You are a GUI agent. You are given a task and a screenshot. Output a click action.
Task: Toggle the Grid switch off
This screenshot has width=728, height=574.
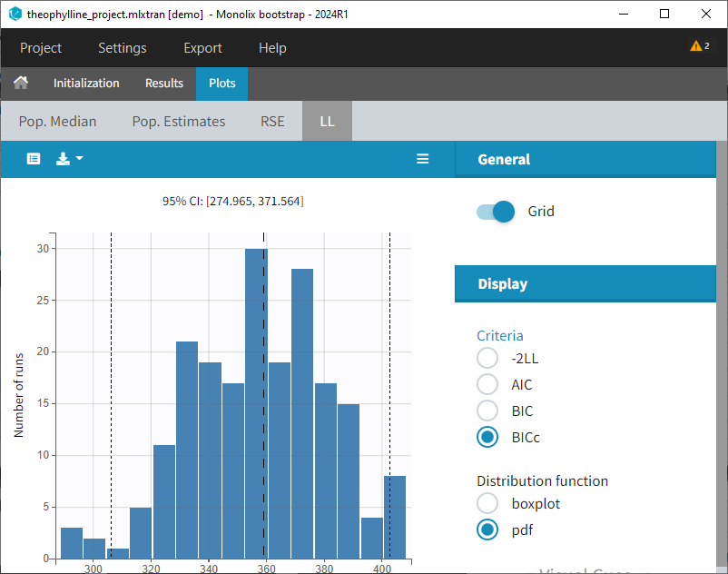[496, 212]
